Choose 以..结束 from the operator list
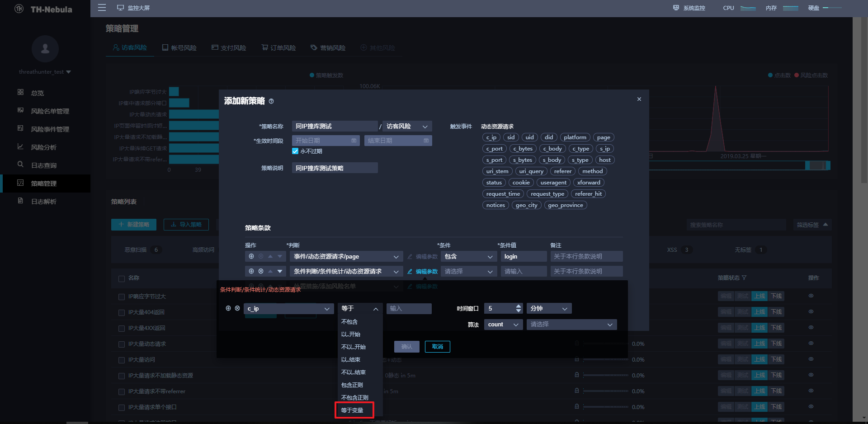 pyautogui.click(x=351, y=360)
